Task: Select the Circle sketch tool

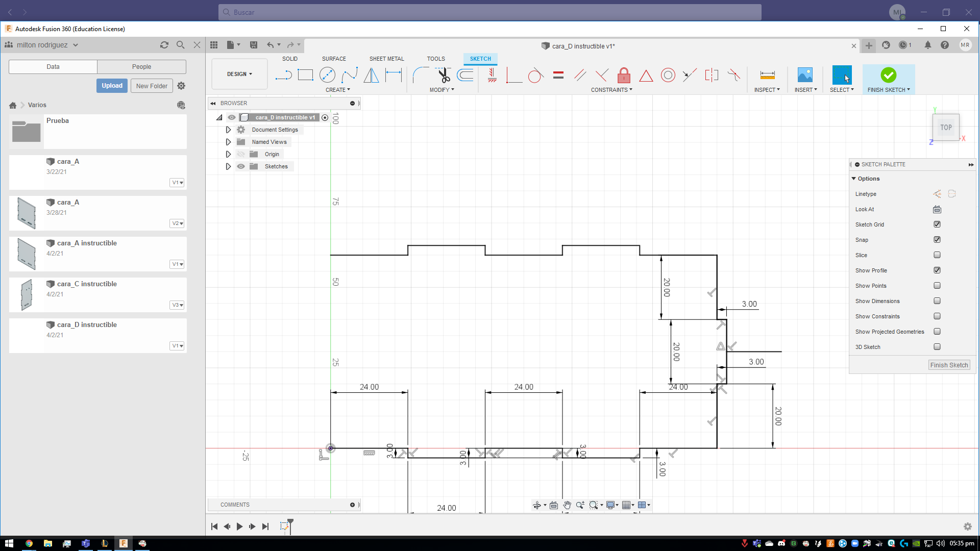Action: tap(327, 76)
